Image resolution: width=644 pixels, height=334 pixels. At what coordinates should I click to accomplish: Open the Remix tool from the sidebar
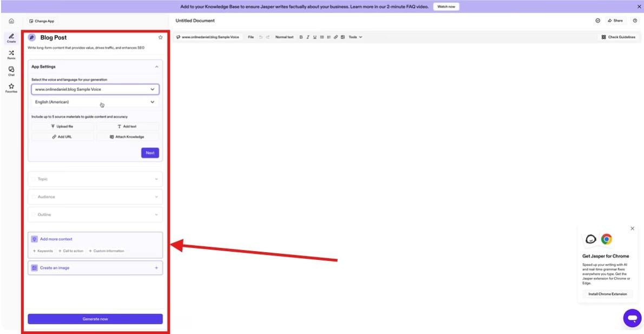click(11, 54)
